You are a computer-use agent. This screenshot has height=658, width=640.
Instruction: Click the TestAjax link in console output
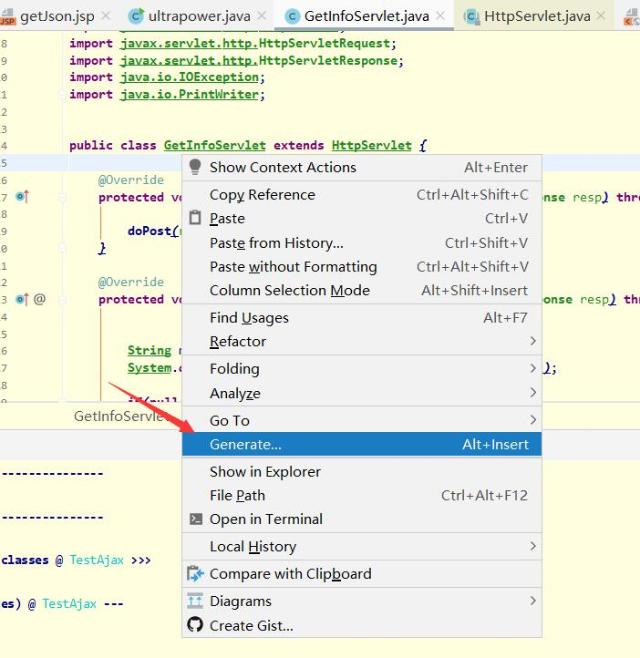[96, 560]
